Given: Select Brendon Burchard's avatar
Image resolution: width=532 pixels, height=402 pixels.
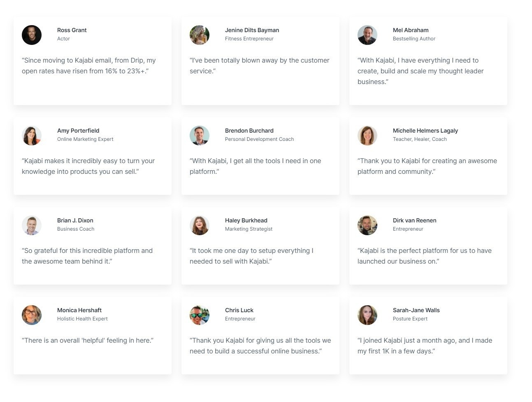Looking at the screenshot, I should pyautogui.click(x=200, y=136).
